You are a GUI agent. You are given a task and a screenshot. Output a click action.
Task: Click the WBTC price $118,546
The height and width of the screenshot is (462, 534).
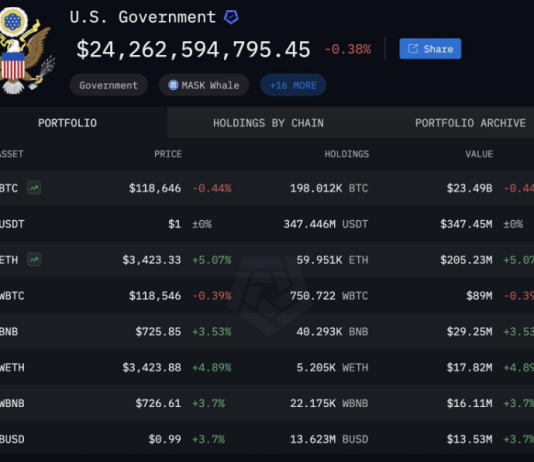[x=155, y=296]
